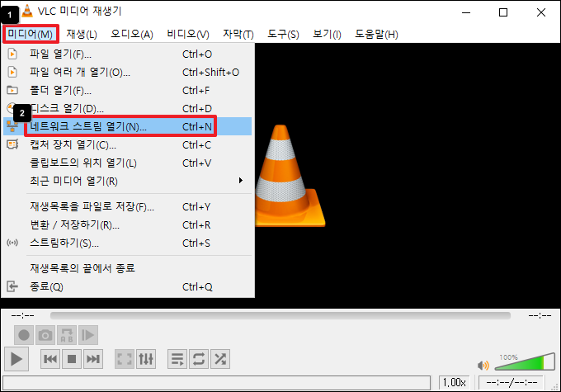Toggle the A-B loop button
The image size is (561, 392).
pyautogui.click(x=67, y=335)
